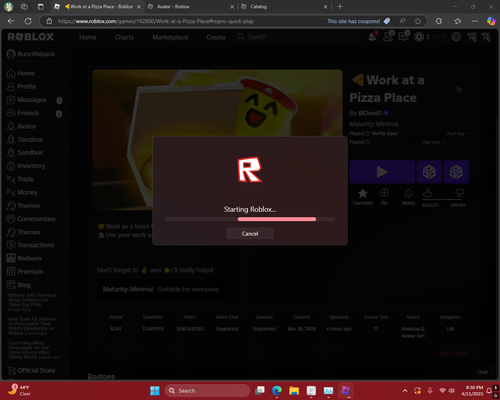Open Inventory in the left sidebar
500x400 pixels.
[26, 166]
